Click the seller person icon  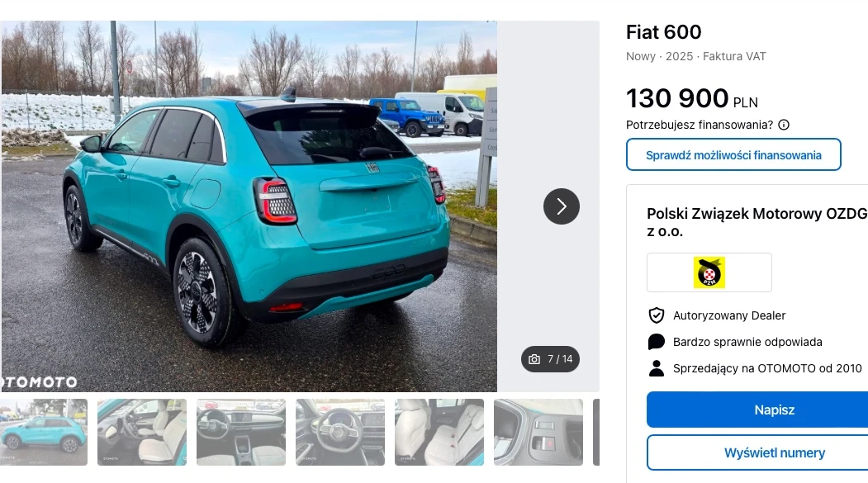click(656, 368)
